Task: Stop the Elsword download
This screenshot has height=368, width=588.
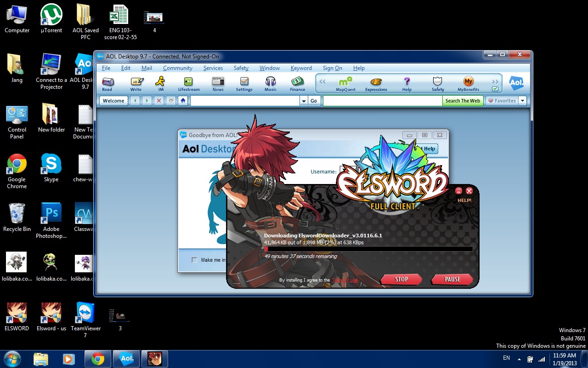Action: click(401, 279)
